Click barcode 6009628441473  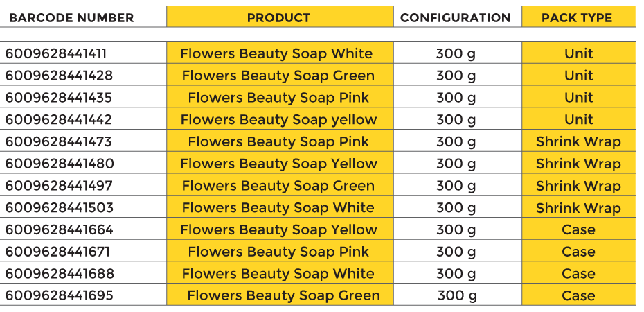click(x=58, y=142)
